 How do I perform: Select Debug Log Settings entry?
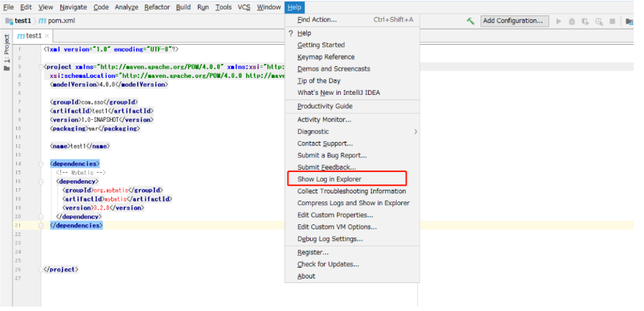tap(353, 239)
